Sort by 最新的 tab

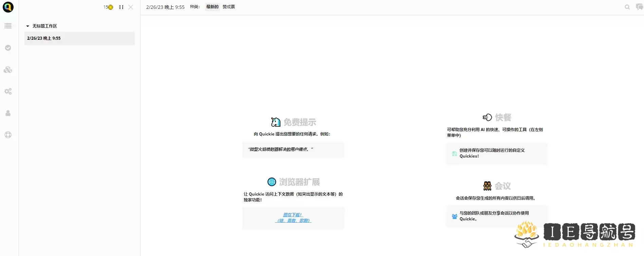tap(213, 7)
